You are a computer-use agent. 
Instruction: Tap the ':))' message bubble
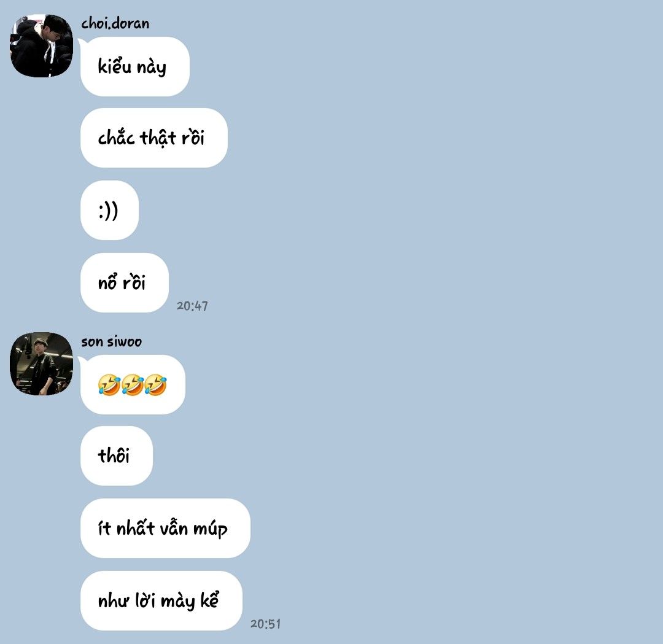(109, 210)
